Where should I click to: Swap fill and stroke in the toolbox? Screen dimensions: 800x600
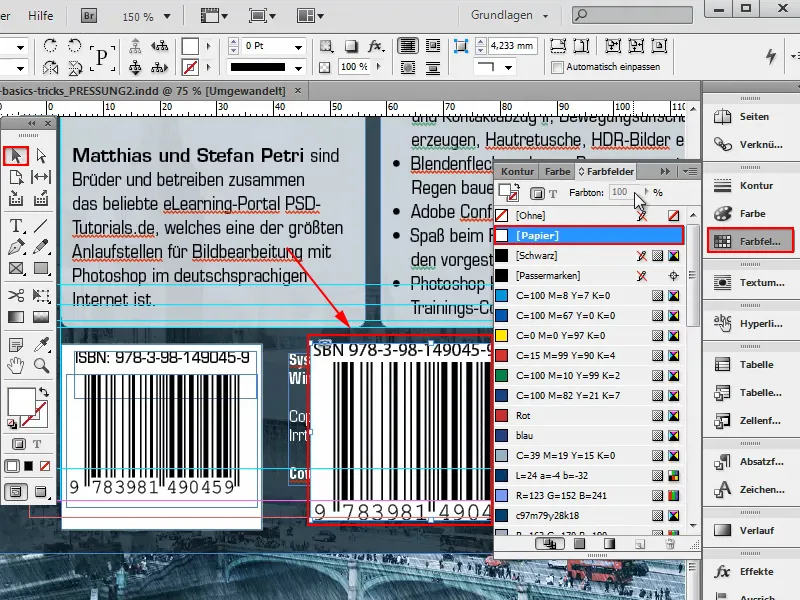point(44,392)
